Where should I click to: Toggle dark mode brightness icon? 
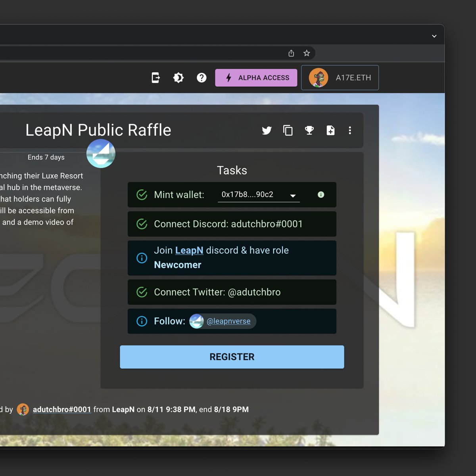pos(178,78)
